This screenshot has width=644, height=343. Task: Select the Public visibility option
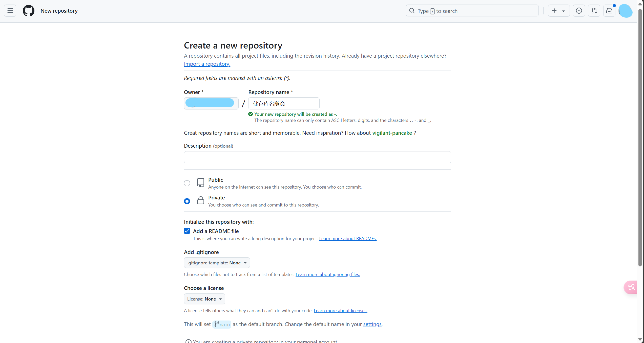187,183
